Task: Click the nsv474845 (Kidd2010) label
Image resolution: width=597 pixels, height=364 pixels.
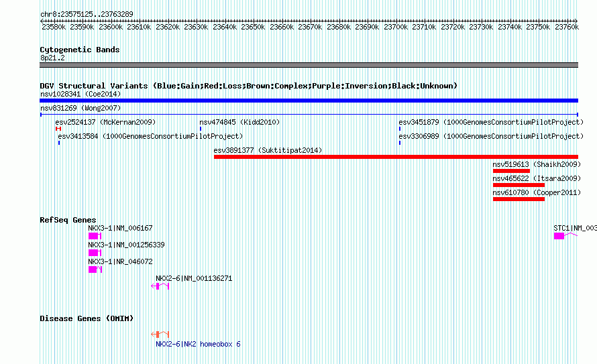Action: click(x=239, y=122)
